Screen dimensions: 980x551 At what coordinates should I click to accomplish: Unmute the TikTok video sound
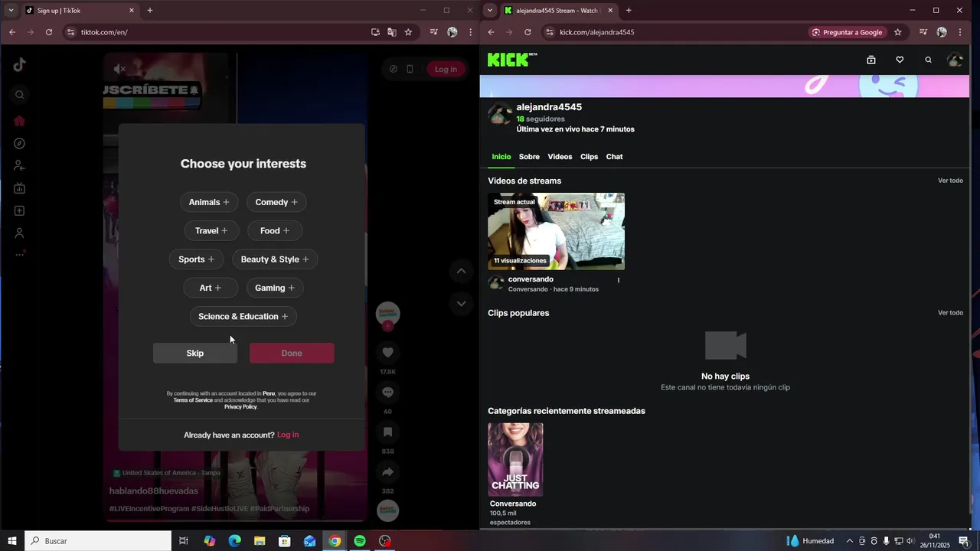coord(119,69)
